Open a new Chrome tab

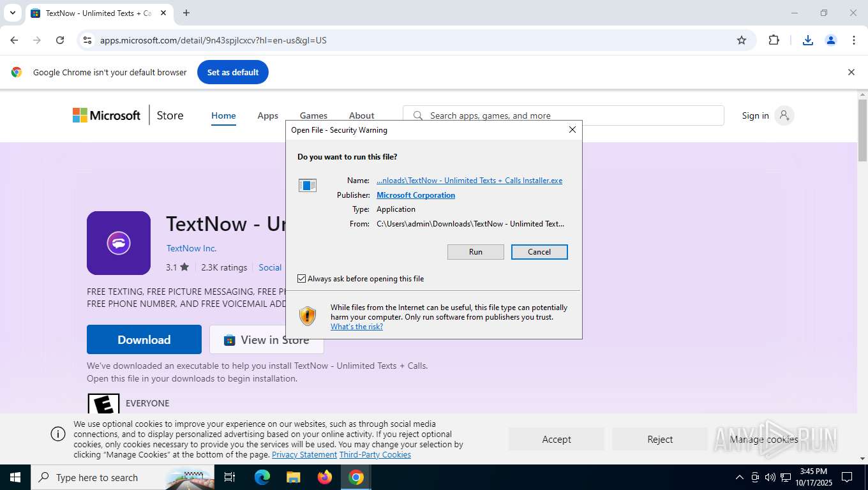click(x=186, y=13)
